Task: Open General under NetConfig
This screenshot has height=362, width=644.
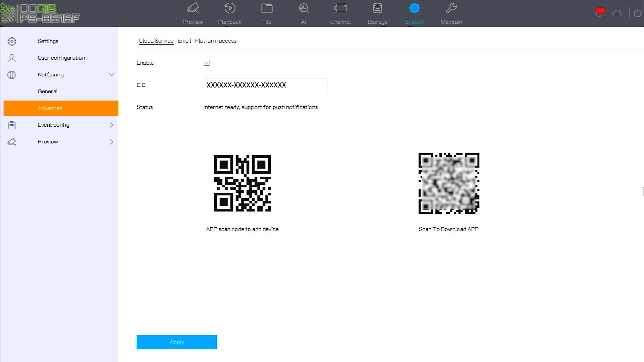Action: 48,91
